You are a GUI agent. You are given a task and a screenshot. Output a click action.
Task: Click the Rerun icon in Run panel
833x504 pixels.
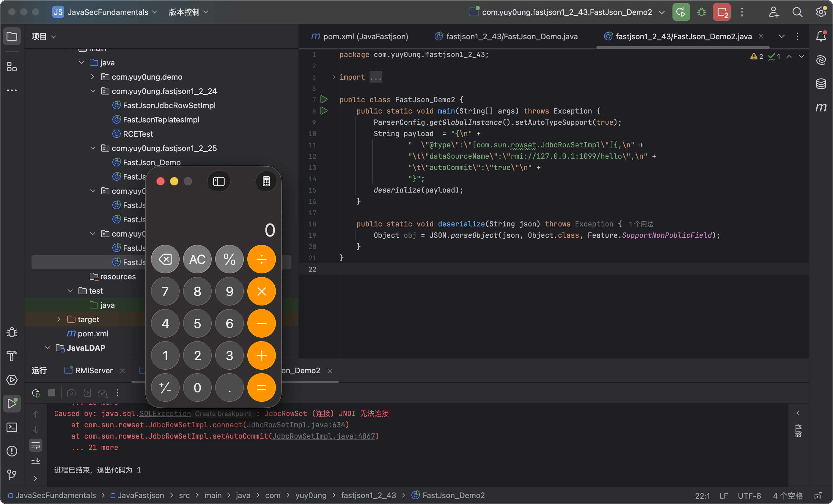coord(36,393)
